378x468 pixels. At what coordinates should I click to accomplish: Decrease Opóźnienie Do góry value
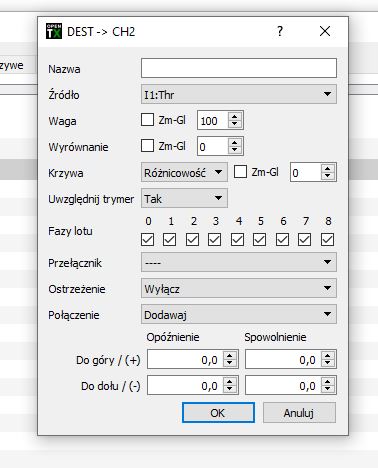pos(230,363)
